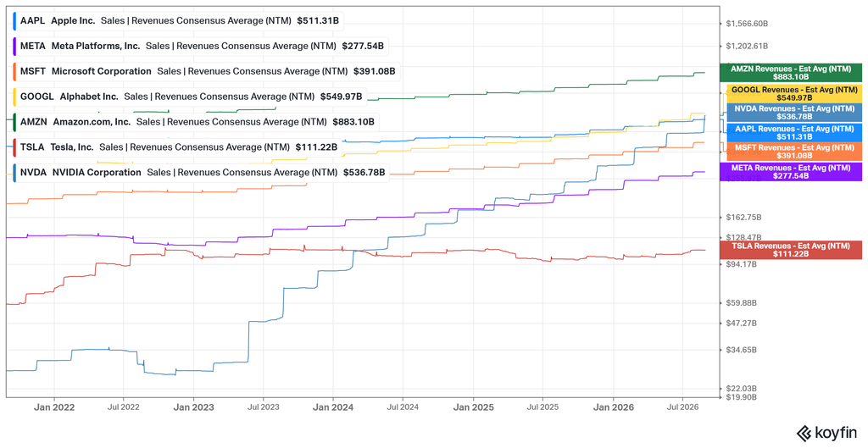
Task: Click the GOOGL Revenues yellow tag on price axis
Action: click(793, 93)
